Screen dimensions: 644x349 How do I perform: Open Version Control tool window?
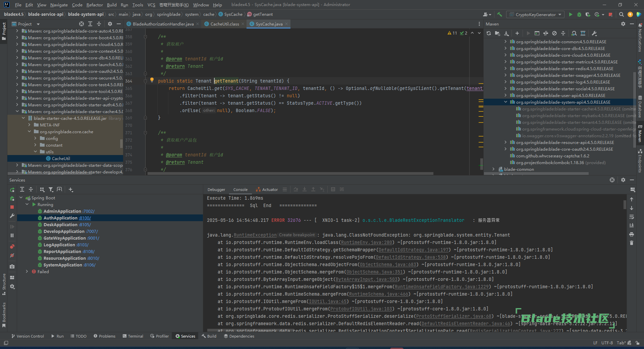click(28, 336)
